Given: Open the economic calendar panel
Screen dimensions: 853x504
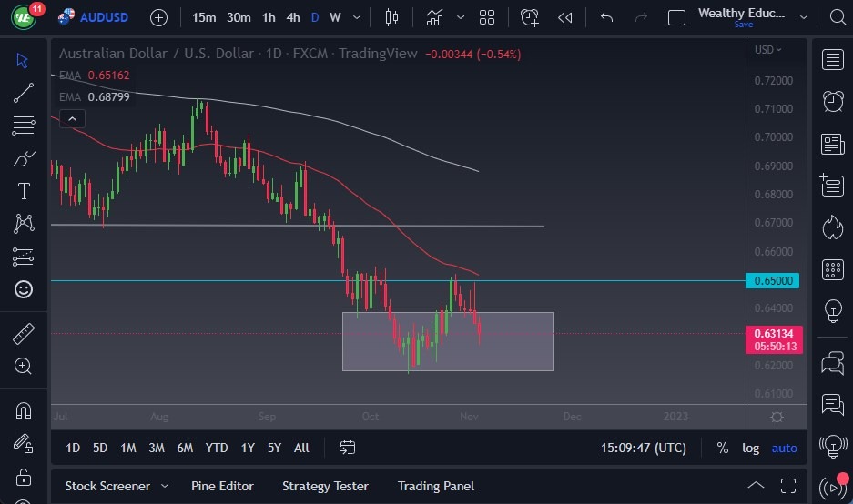Looking at the screenshot, I should coord(832,268).
